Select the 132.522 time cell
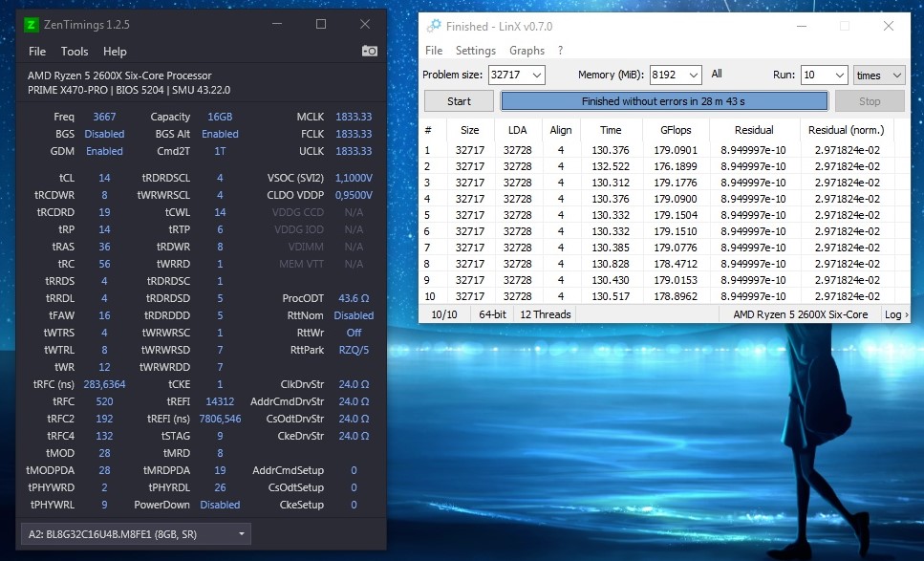 (611, 166)
